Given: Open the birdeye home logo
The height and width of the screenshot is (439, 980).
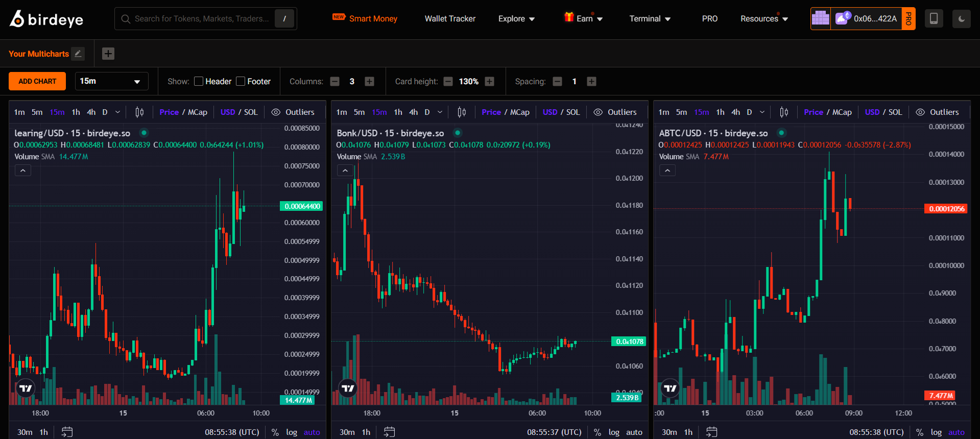Looking at the screenshot, I should (46, 19).
